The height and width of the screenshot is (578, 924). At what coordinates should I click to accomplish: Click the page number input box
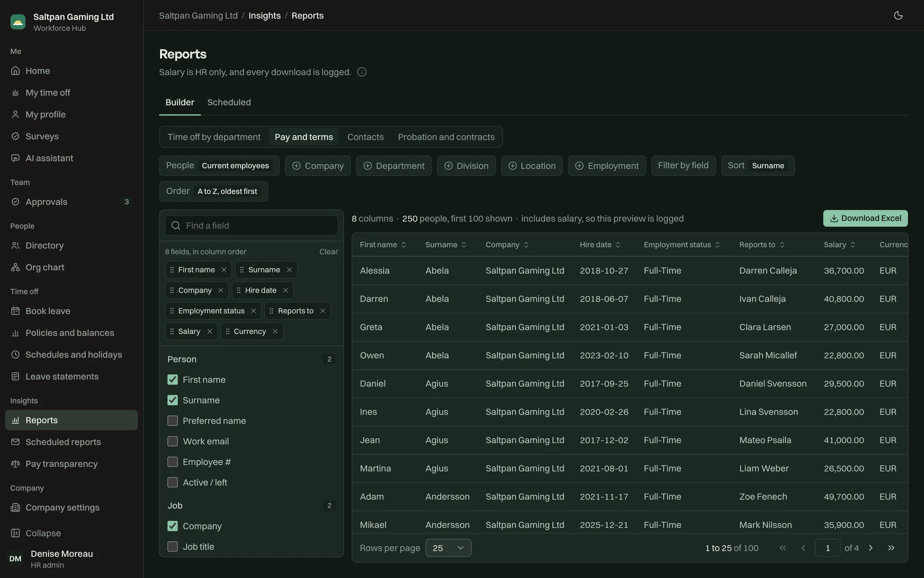point(827,548)
